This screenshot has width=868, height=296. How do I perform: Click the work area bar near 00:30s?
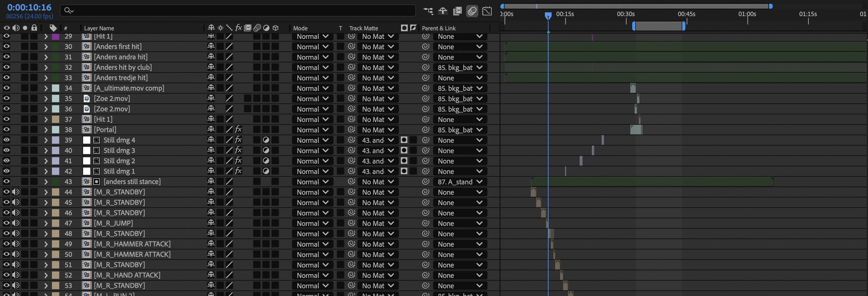coord(658,26)
